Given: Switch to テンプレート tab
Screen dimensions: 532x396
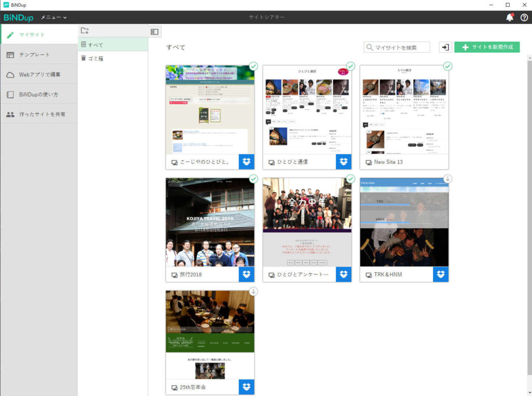Looking at the screenshot, I should click(34, 55).
